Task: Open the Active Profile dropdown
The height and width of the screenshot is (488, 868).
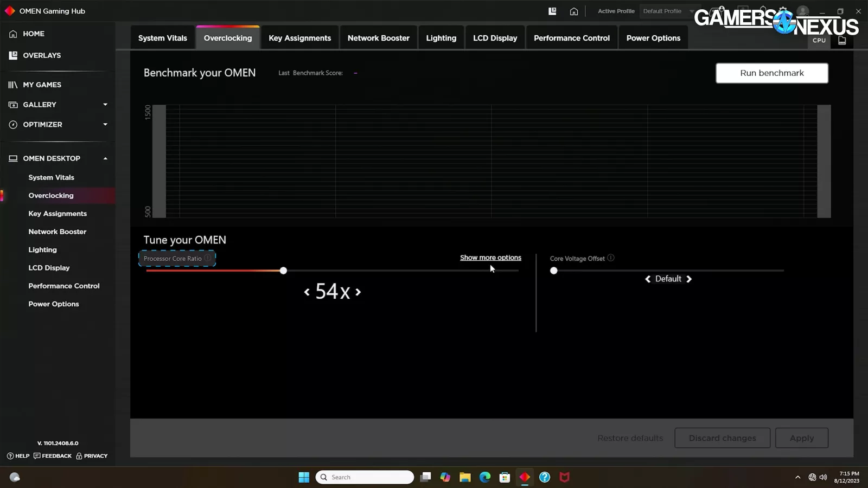Action: tap(667, 11)
